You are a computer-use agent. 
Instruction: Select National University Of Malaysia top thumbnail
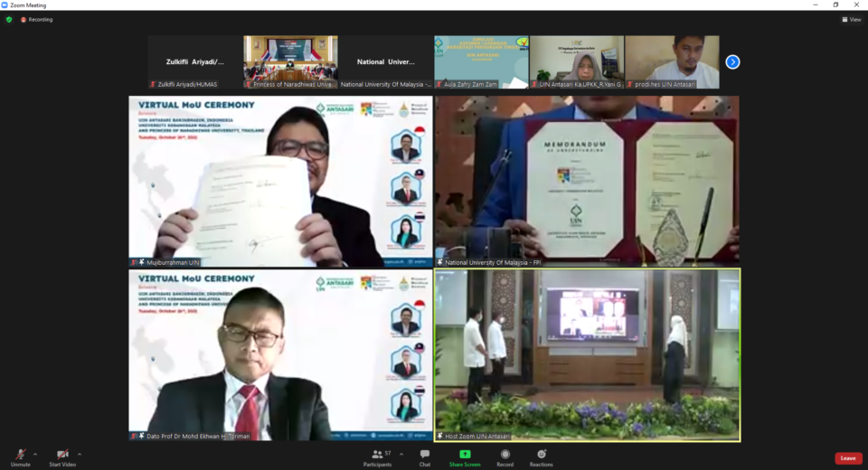tap(386, 62)
